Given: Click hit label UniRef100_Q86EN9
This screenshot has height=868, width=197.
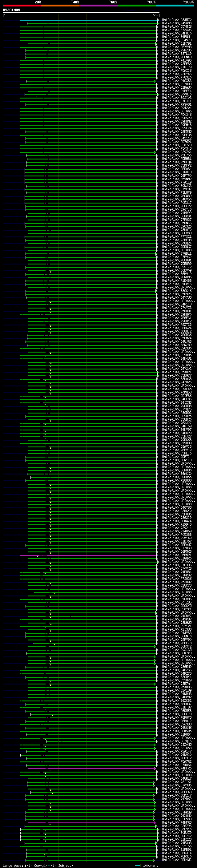Looking at the screenshot, I should pyautogui.click(x=177, y=667).
